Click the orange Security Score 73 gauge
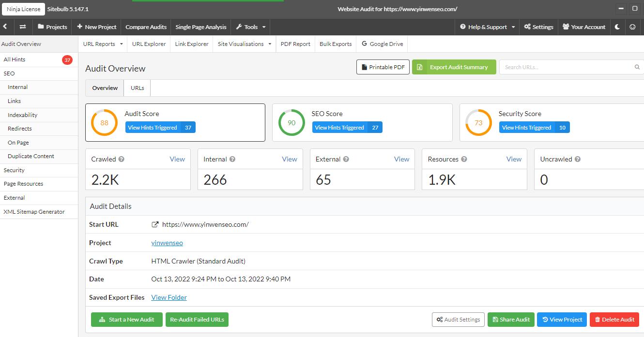 tap(478, 123)
